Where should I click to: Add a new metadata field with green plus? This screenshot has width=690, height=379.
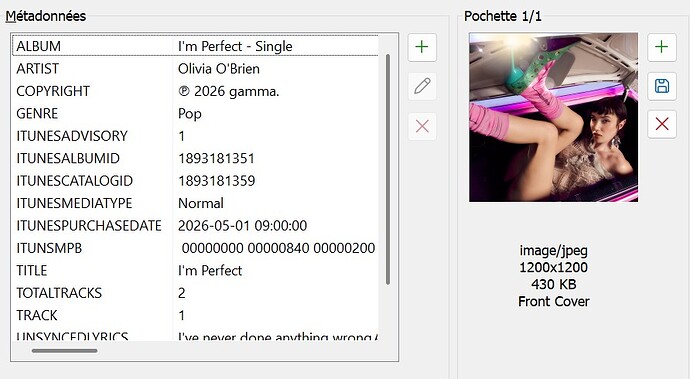tap(422, 47)
